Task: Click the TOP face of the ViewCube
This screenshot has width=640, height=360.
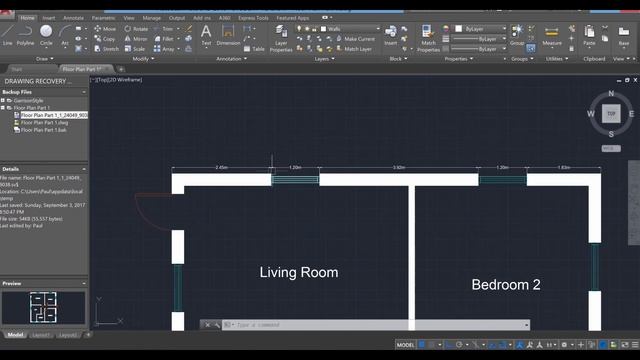Action: (611, 113)
